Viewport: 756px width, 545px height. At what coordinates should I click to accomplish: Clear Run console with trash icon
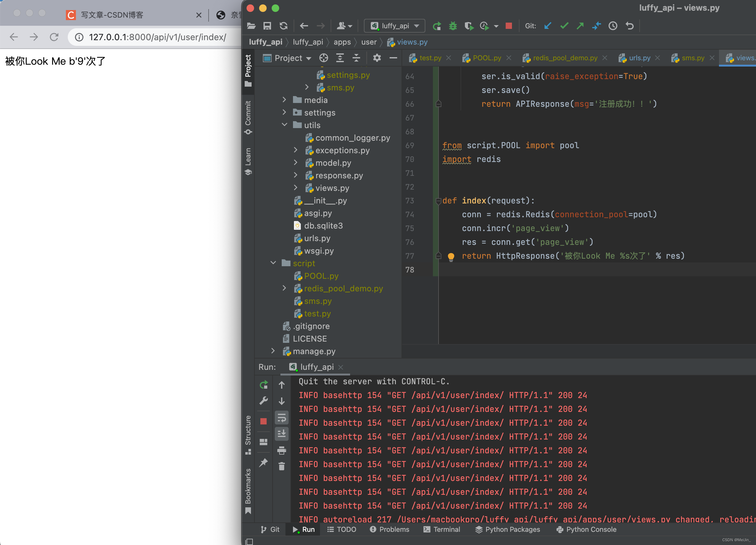(x=282, y=466)
